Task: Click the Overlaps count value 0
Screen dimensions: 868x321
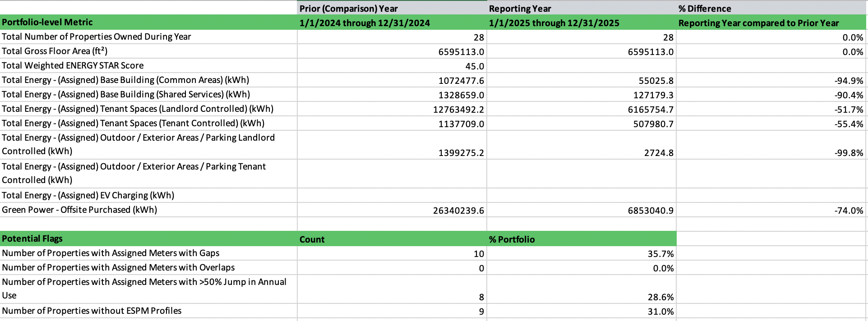Action: click(x=392, y=268)
